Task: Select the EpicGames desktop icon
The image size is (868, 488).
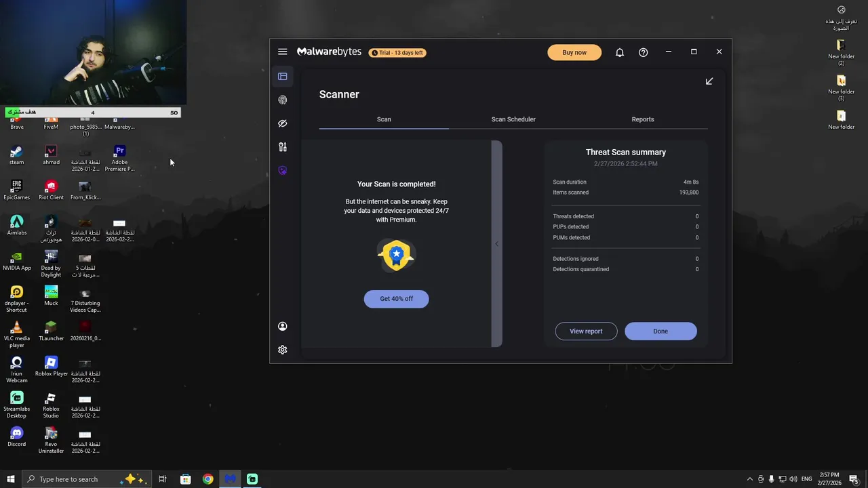Action: click(17, 190)
